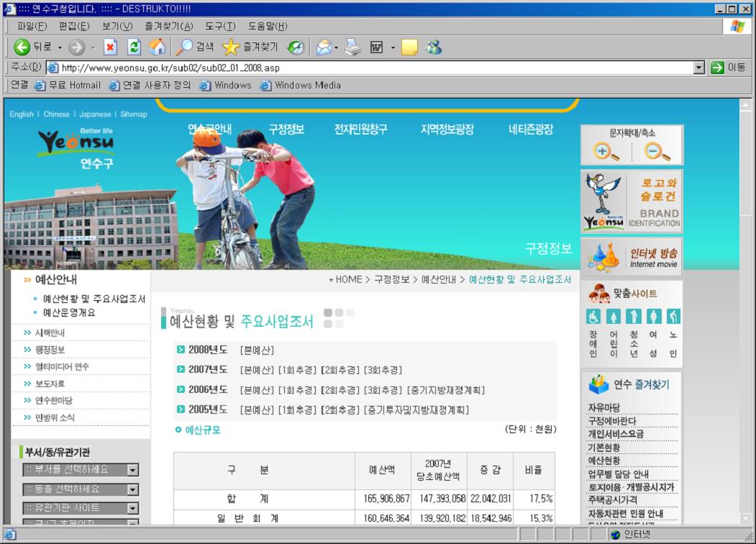Click the Edit with Word toolbar icon
Viewport: 756px width, 544px height.
click(x=376, y=47)
